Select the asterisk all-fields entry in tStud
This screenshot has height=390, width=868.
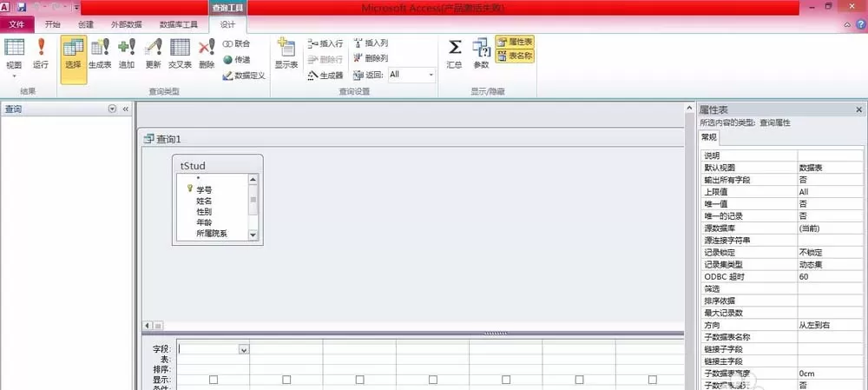point(198,179)
